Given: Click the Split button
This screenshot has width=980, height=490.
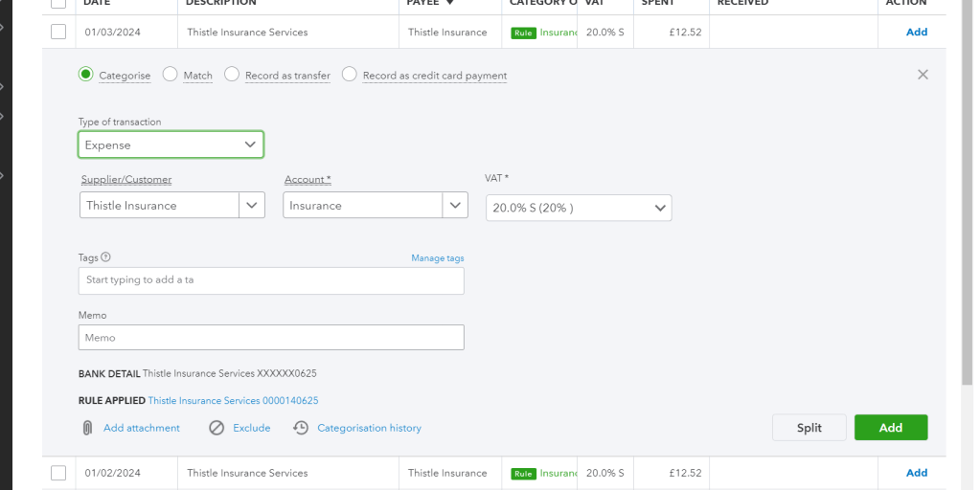Looking at the screenshot, I should coord(809,428).
